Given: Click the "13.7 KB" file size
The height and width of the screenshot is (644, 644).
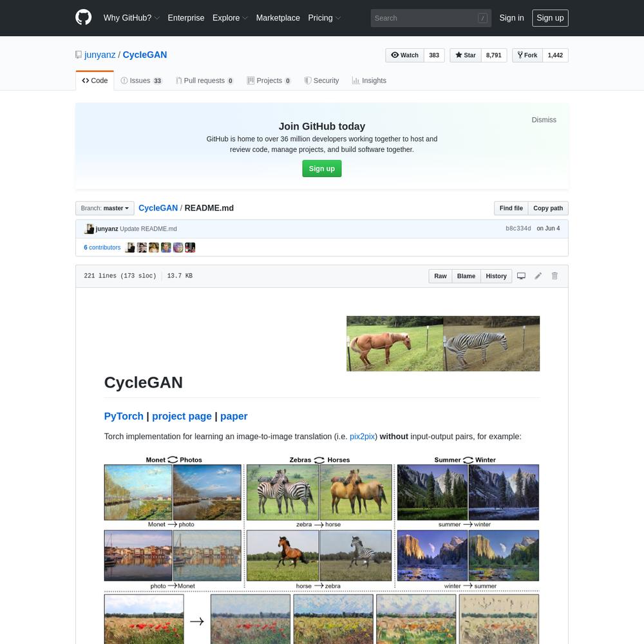Looking at the screenshot, I should click(x=180, y=276).
